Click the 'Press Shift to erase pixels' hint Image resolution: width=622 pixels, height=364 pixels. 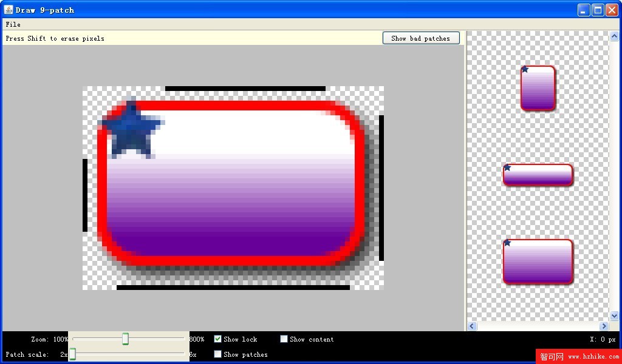coord(55,38)
